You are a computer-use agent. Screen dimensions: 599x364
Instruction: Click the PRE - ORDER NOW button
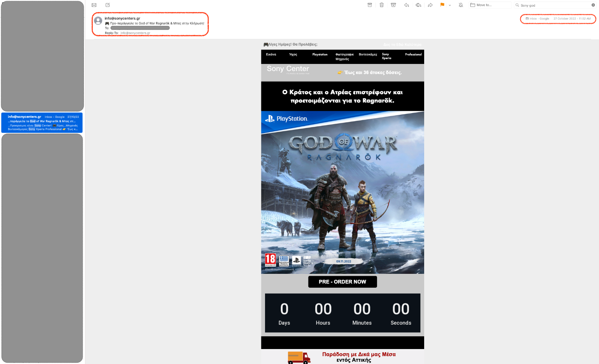tap(343, 282)
